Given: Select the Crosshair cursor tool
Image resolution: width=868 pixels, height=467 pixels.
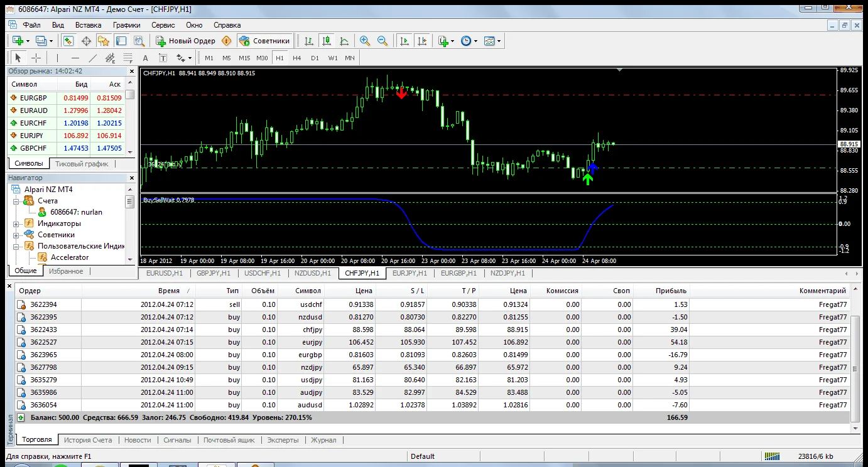Looking at the screenshot, I should pyautogui.click(x=36, y=58).
